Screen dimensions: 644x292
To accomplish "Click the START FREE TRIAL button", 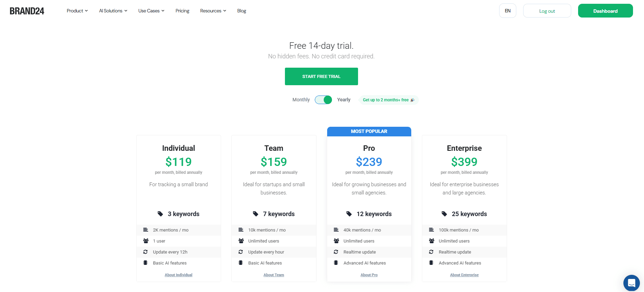I will [321, 76].
